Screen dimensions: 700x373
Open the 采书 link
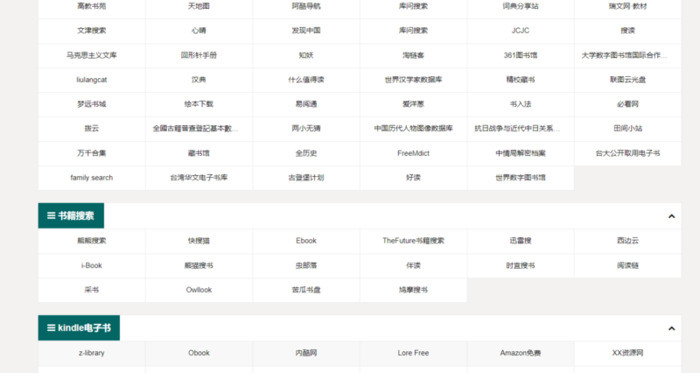pyautogui.click(x=92, y=290)
